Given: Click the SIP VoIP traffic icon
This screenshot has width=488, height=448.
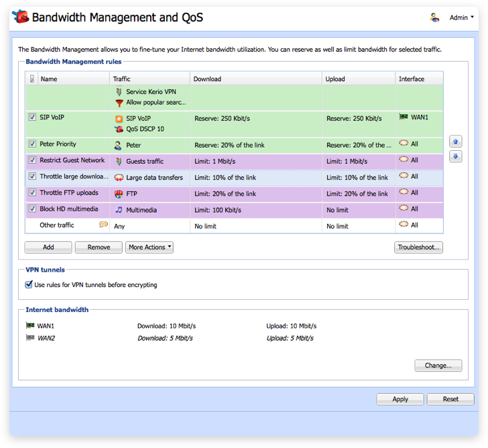Looking at the screenshot, I should 119,118.
